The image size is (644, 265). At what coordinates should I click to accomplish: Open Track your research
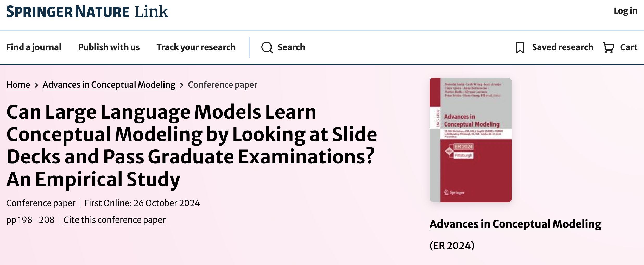tap(196, 47)
